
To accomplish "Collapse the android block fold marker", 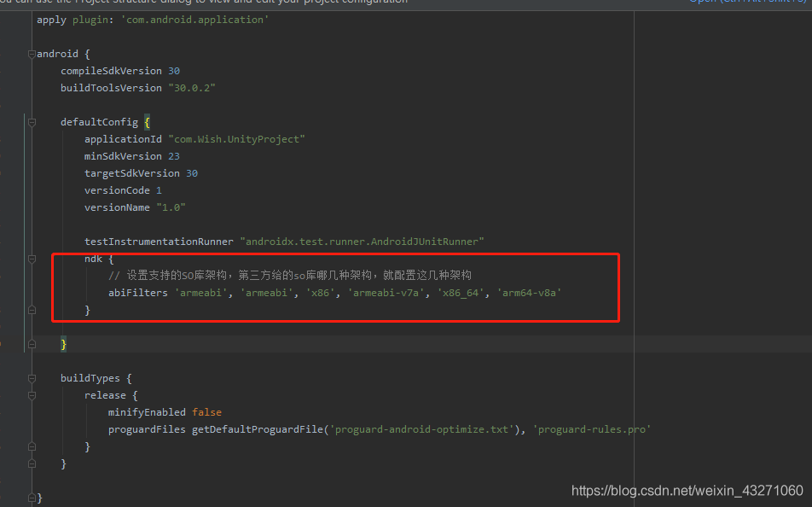I will [32, 54].
